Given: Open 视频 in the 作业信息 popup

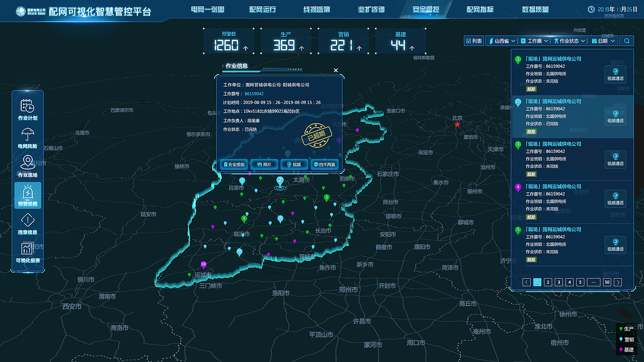Looking at the screenshot, I should [294, 164].
